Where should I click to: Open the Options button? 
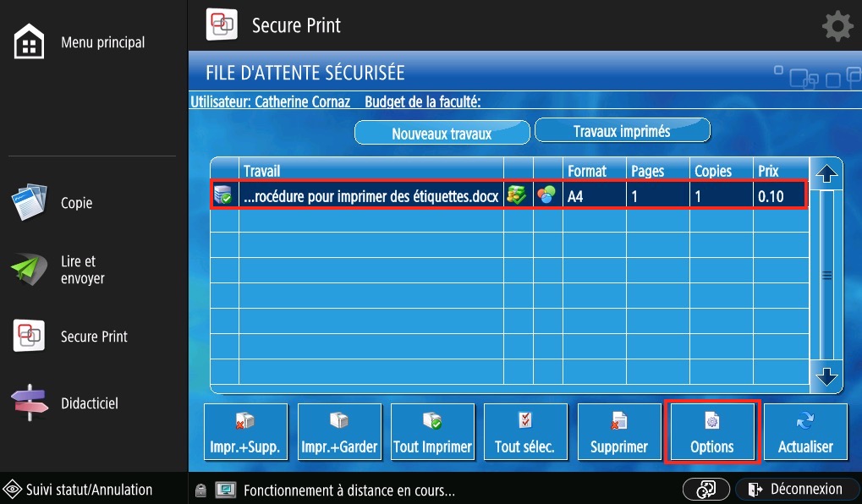pyautogui.click(x=712, y=432)
